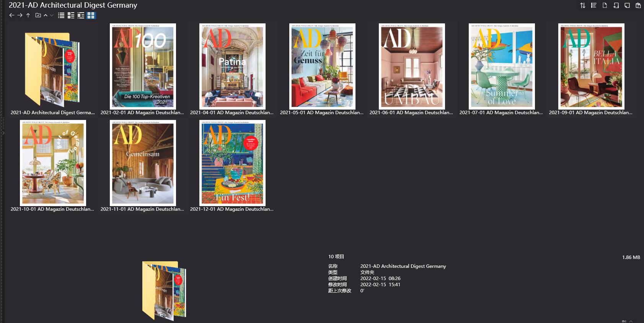Expand the collapsed left sidebar chevron handle

[x=3, y=133]
